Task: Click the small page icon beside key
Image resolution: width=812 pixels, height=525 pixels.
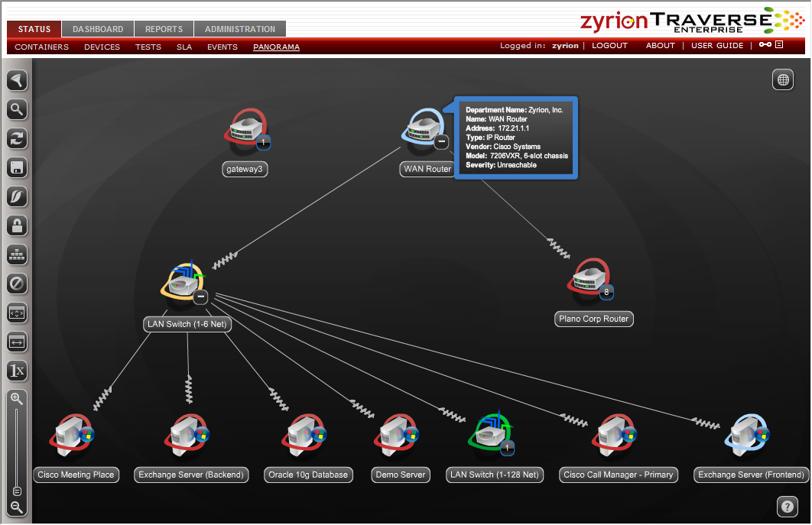Action: click(x=779, y=44)
